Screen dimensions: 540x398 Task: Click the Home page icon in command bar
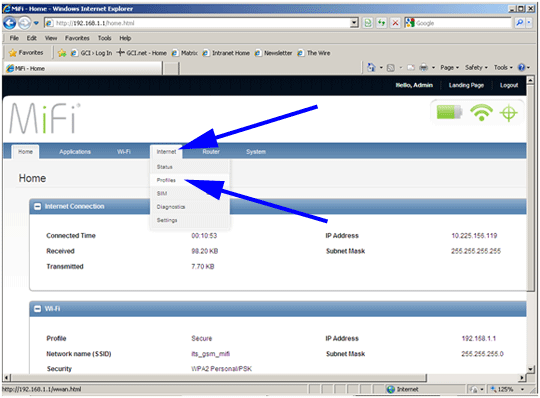point(371,67)
